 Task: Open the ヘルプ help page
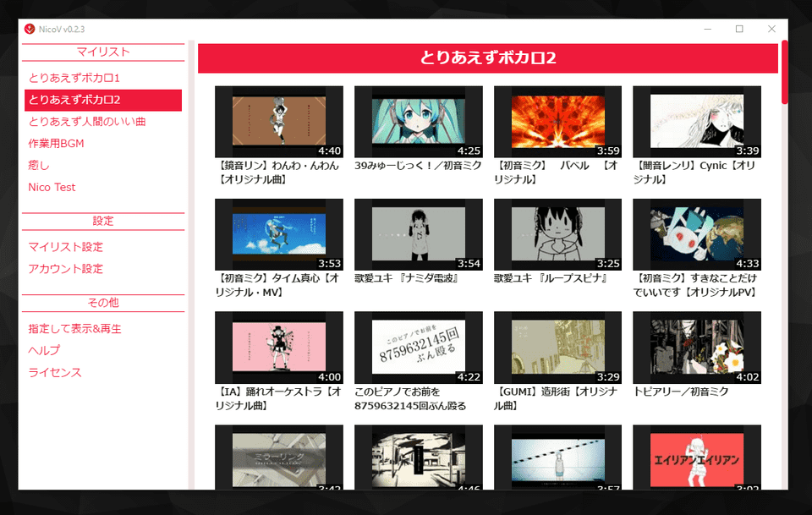click(x=44, y=351)
